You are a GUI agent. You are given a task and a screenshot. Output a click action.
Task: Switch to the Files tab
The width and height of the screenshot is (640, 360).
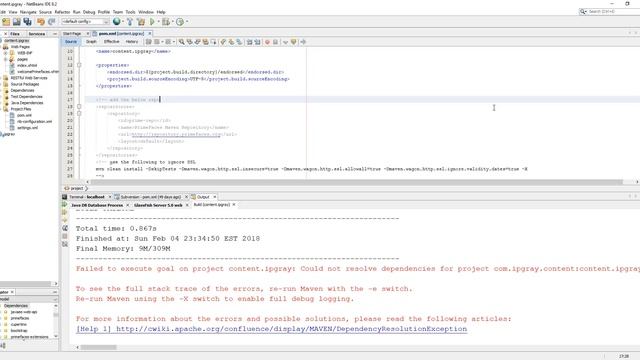point(15,34)
